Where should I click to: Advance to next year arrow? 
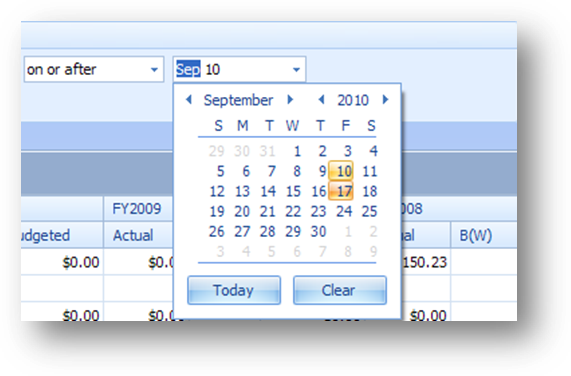385,99
